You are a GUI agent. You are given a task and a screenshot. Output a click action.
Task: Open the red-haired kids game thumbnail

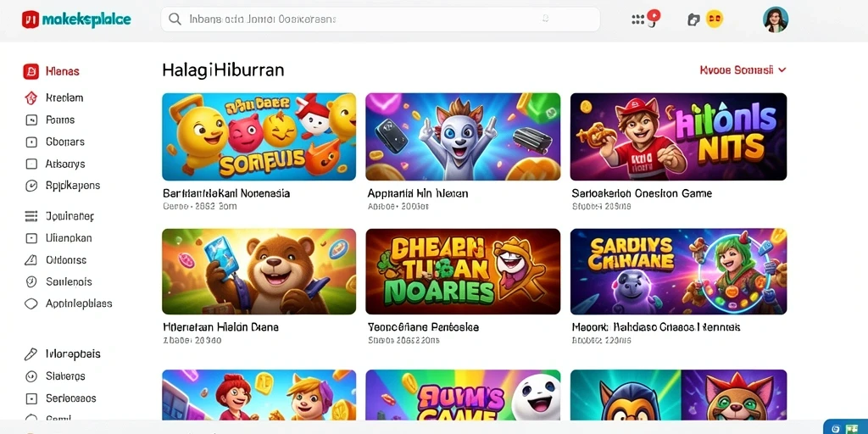tap(259, 395)
